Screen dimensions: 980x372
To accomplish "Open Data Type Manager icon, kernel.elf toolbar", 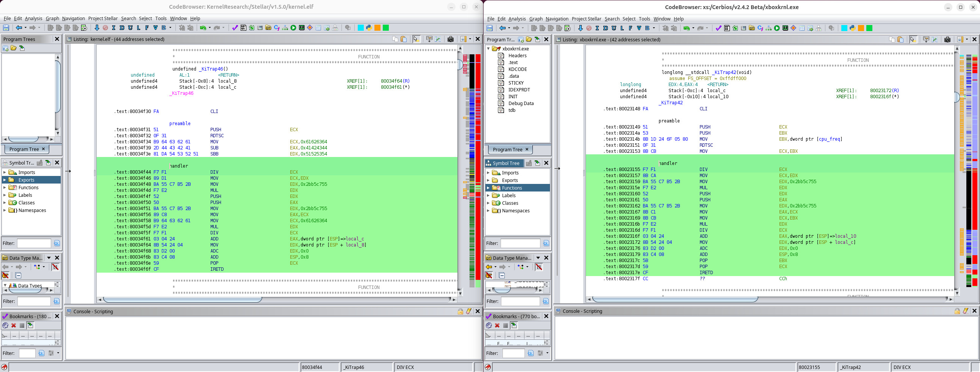I will pos(268,28).
